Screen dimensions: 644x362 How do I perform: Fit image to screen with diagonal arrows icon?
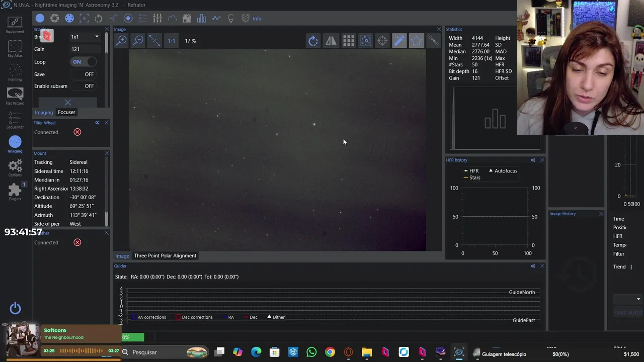(154, 41)
